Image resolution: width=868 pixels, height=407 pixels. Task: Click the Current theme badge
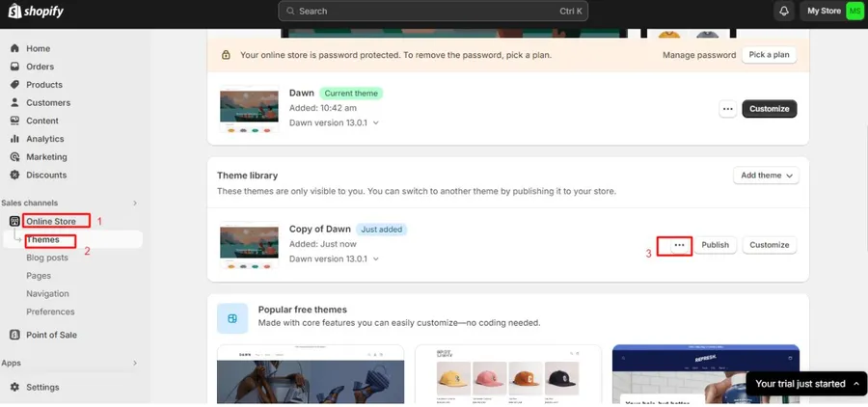pyautogui.click(x=351, y=94)
